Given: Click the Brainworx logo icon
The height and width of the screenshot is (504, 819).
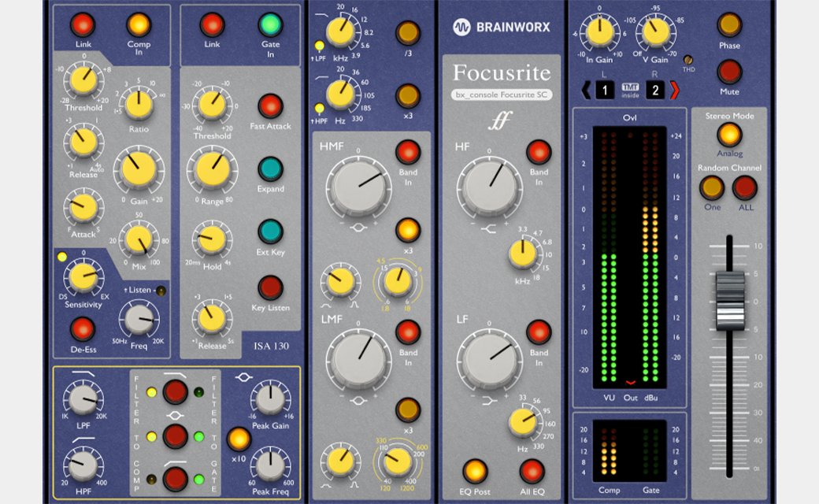Looking at the screenshot, I should [461, 27].
